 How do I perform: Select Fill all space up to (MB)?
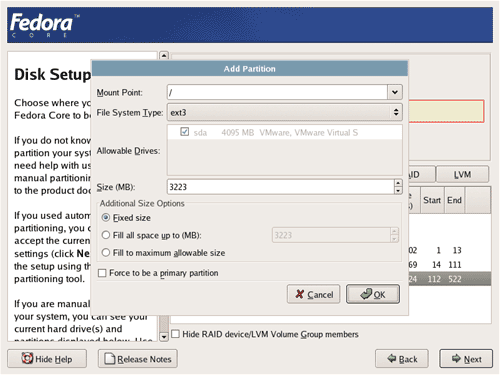click(x=106, y=235)
